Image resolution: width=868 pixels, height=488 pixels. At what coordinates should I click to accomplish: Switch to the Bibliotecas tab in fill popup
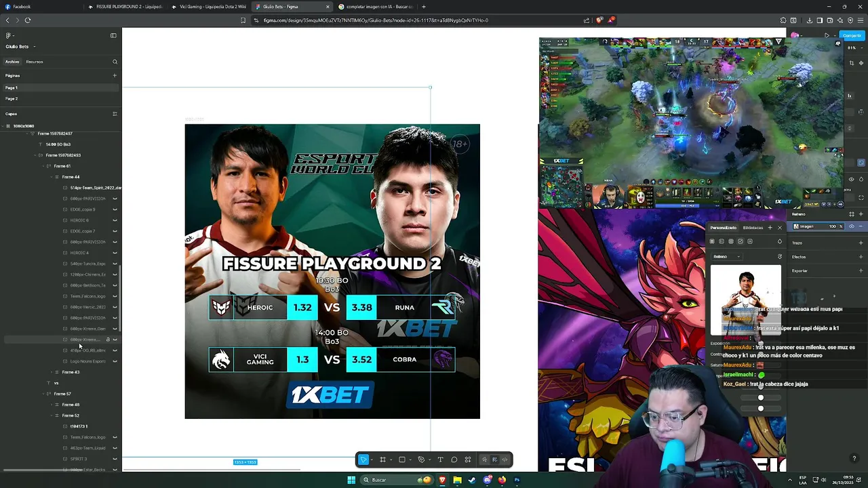[753, 228]
